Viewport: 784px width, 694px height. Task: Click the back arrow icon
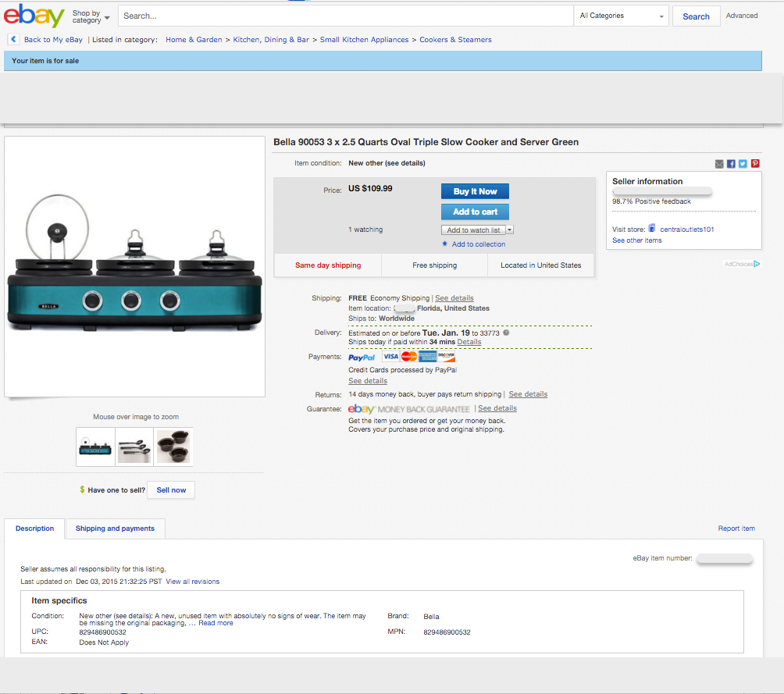coord(13,39)
